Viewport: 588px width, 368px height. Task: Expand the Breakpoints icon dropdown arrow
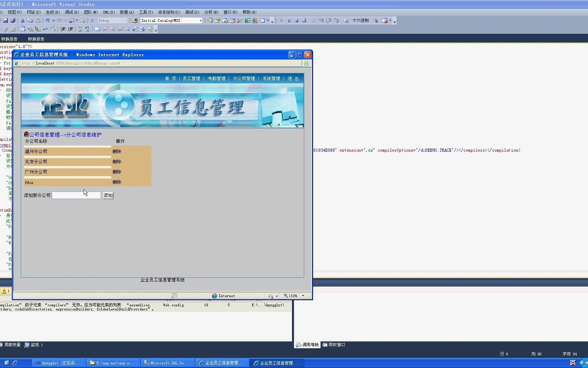pos(390,20)
